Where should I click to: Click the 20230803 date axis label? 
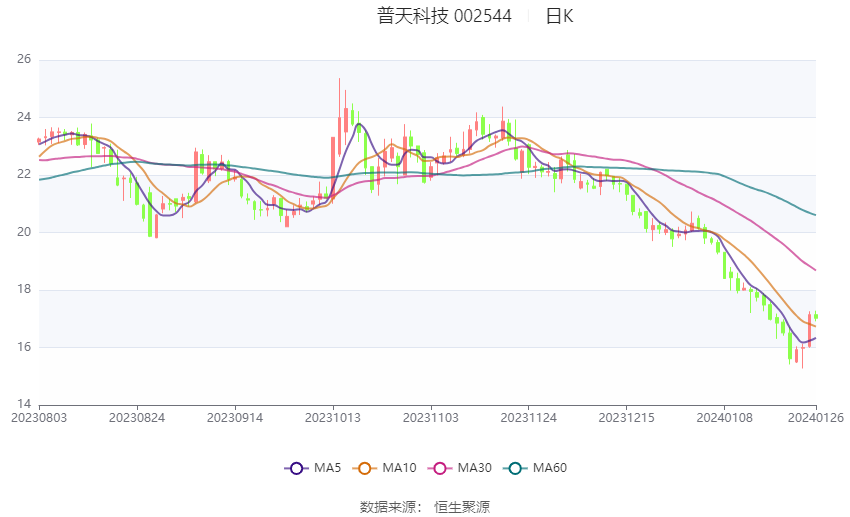point(39,418)
